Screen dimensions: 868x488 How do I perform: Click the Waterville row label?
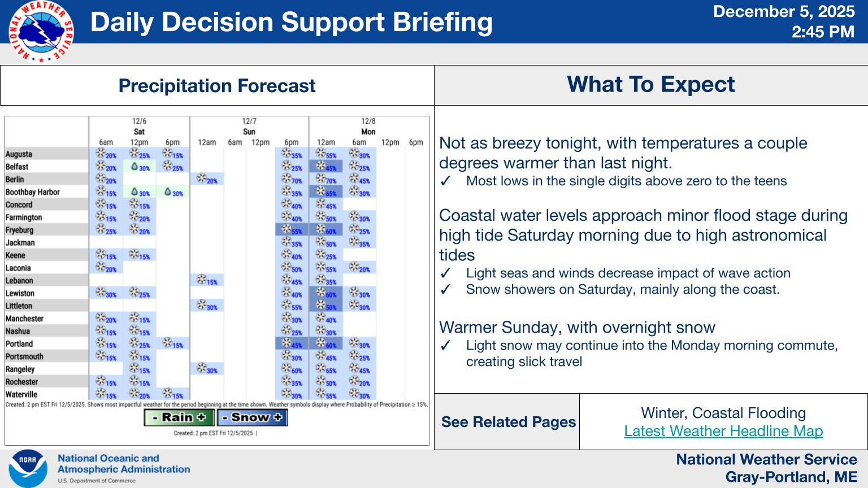click(x=21, y=394)
